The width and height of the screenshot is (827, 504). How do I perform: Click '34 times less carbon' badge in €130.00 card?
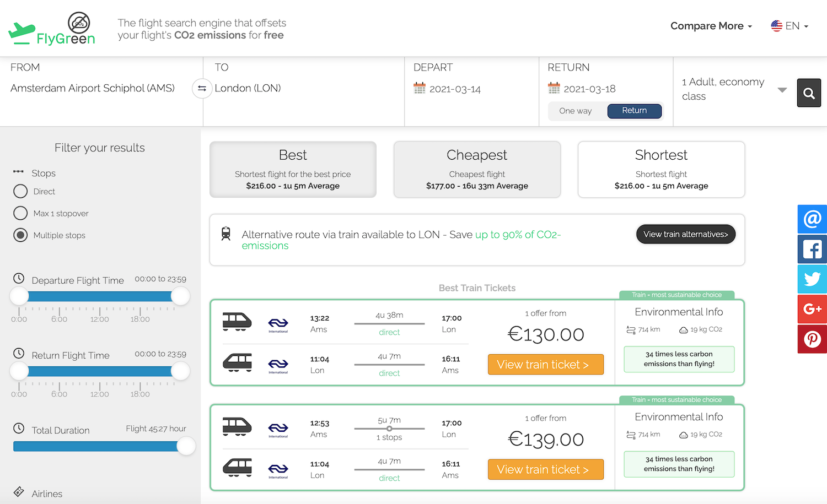(679, 359)
